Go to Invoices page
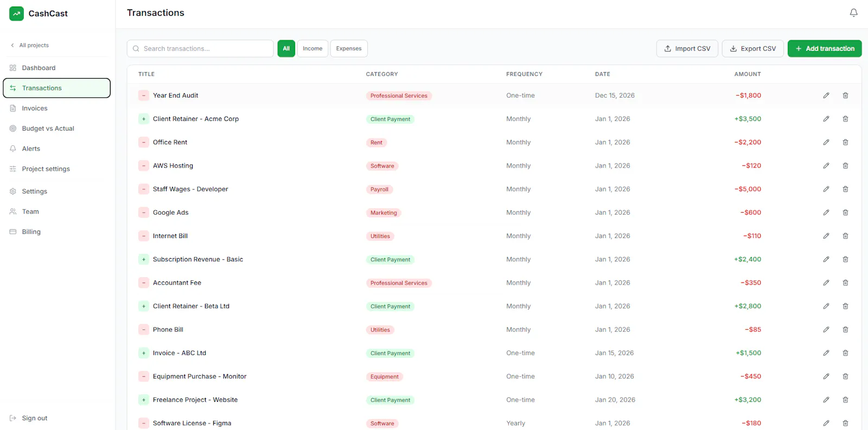The height and width of the screenshot is (430, 868). 57,108
